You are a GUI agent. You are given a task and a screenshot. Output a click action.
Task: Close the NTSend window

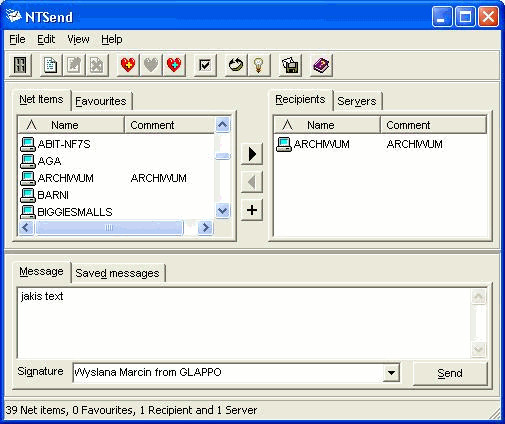pos(488,16)
